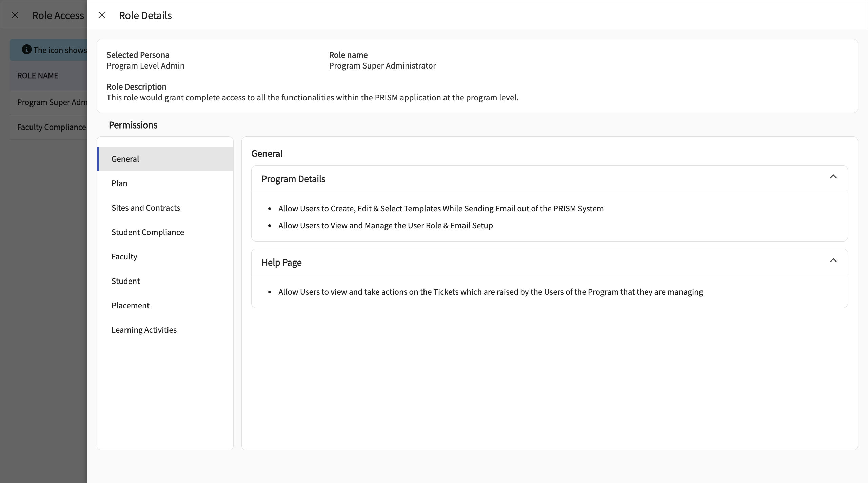Select the Student permissions tab
This screenshot has width=868, height=483.
click(165, 281)
